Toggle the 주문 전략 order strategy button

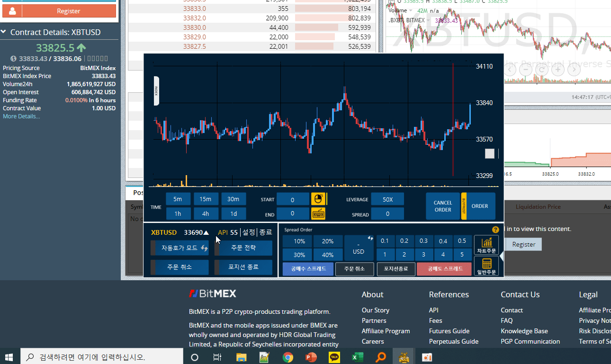click(x=243, y=248)
